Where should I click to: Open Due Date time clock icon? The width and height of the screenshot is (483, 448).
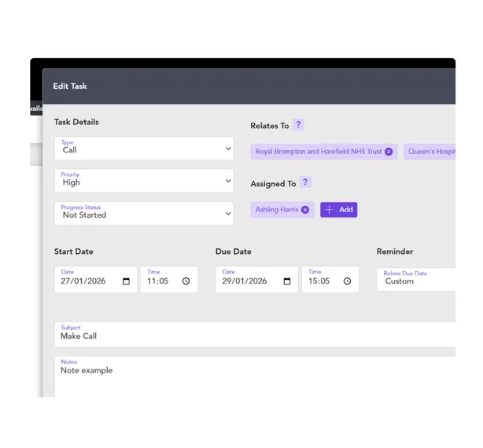(347, 281)
